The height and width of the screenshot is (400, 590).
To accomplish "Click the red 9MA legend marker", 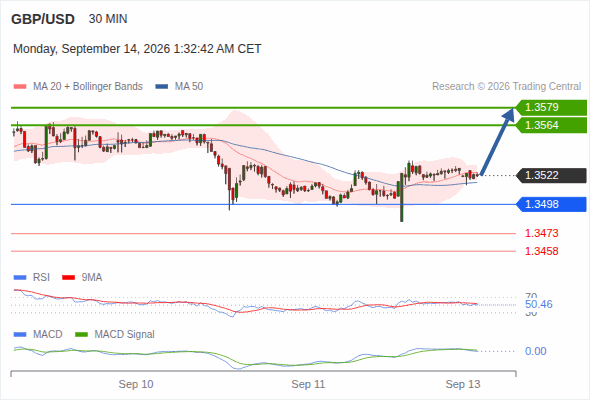I will pyautogui.click(x=68, y=278).
